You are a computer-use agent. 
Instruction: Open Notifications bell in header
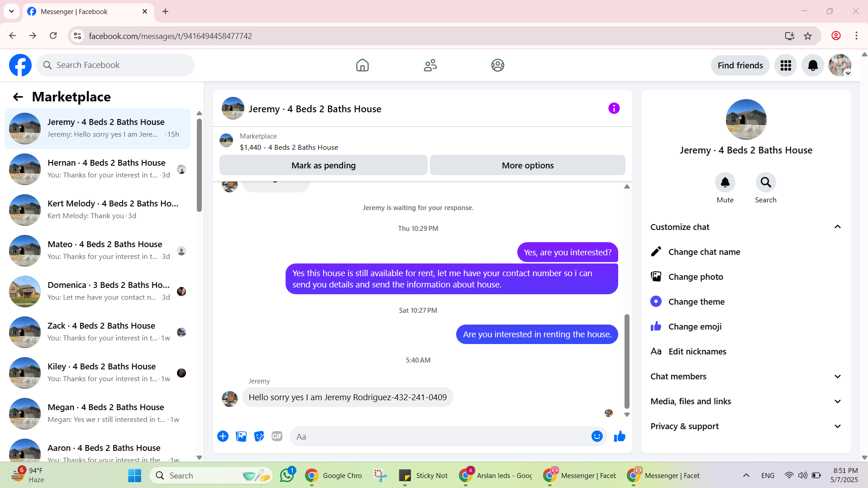[813, 65]
